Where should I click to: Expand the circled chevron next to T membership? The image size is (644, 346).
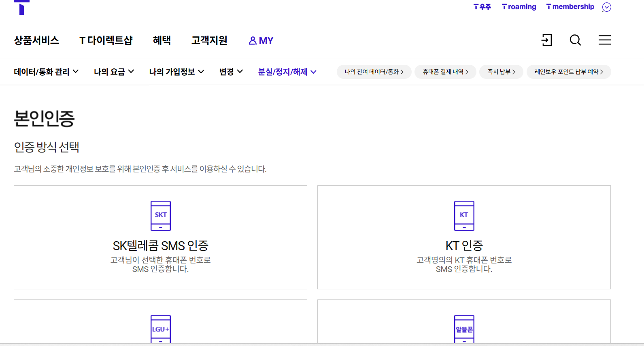click(607, 7)
